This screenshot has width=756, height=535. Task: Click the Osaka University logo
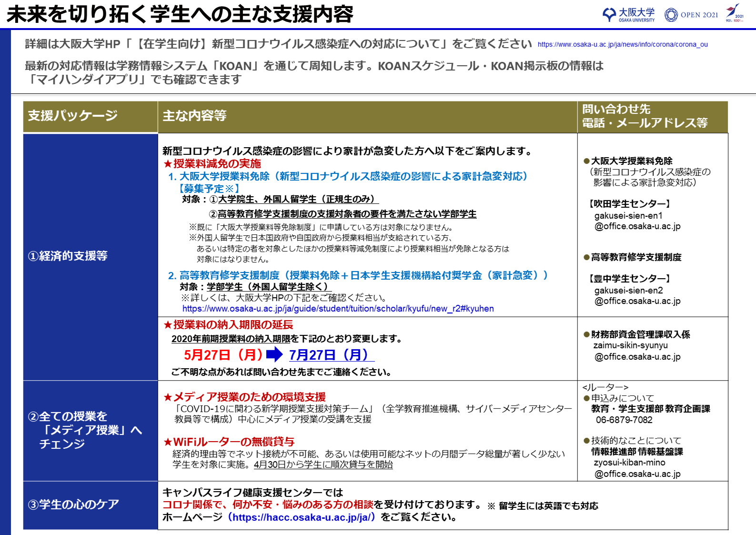click(x=628, y=15)
